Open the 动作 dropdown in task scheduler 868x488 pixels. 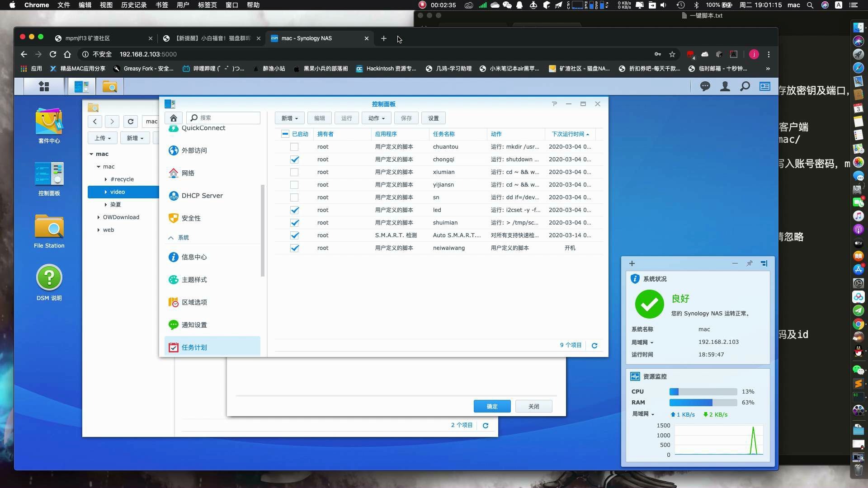coord(376,118)
